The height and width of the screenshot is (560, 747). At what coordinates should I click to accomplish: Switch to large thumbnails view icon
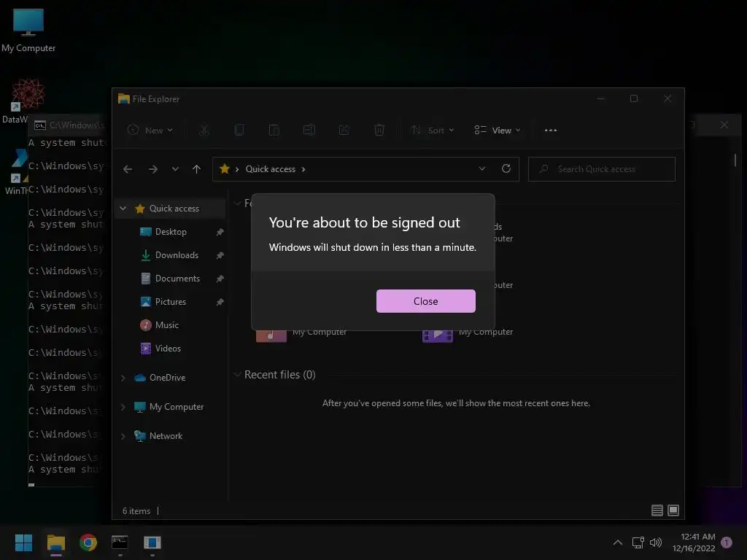click(673, 510)
